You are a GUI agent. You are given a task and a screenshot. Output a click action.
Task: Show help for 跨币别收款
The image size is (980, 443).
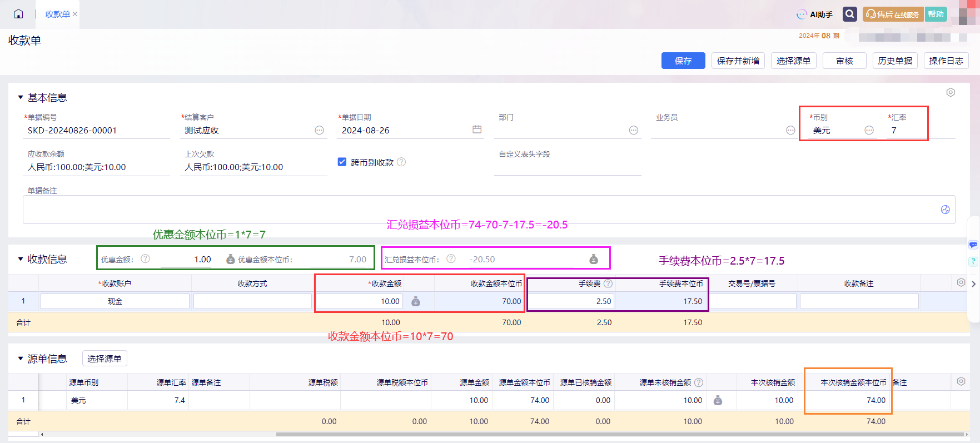coord(401,162)
